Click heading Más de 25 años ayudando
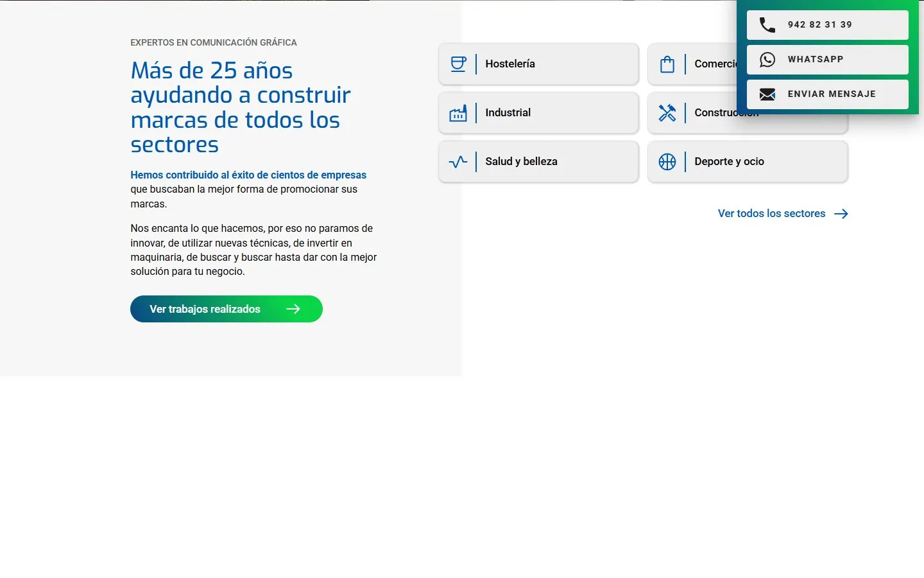The width and height of the screenshot is (924, 578). pos(241,107)
